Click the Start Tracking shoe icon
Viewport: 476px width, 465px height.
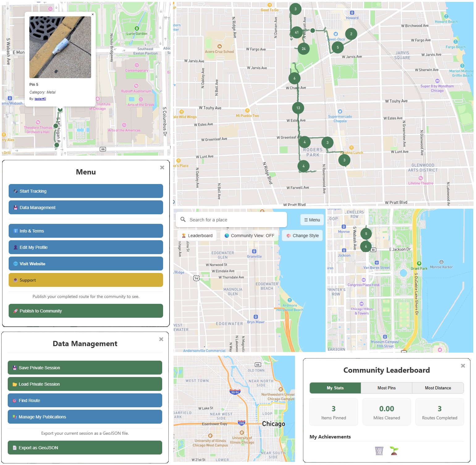click(x=15, y=191)
